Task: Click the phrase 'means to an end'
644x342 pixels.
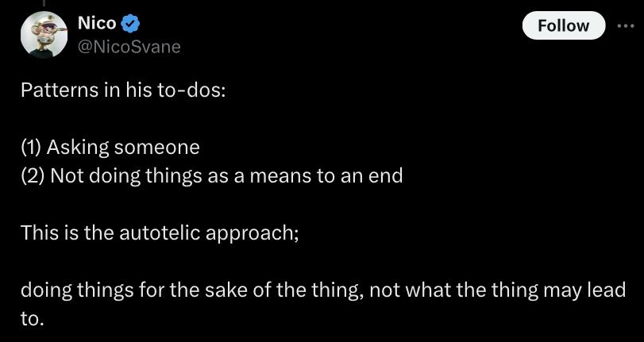Action: point(326,176)
